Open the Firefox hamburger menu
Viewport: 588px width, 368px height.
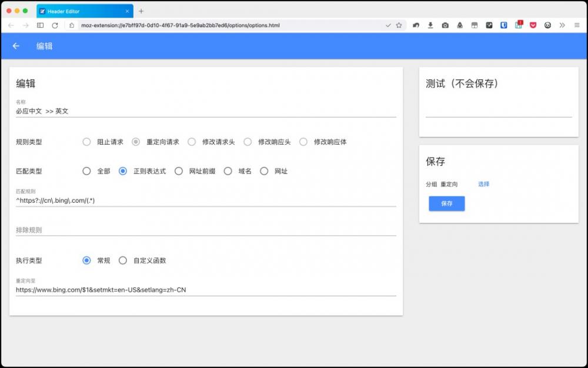(x=577, y=25)
